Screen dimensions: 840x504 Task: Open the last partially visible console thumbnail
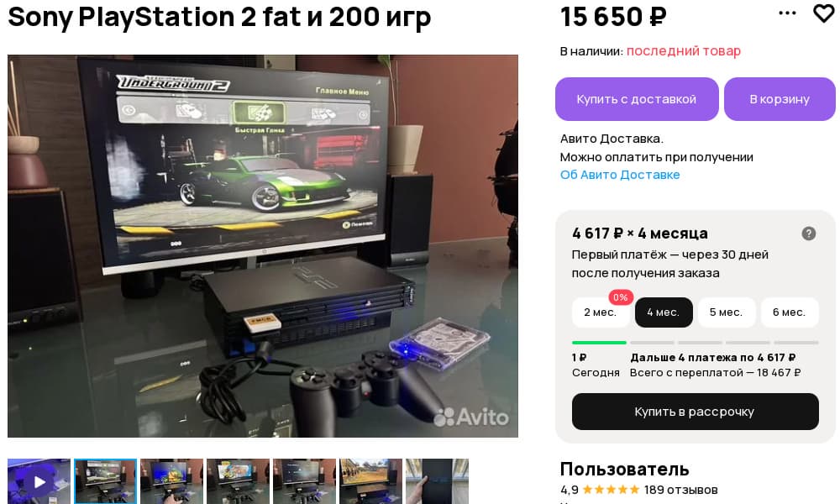coord(437,481)
